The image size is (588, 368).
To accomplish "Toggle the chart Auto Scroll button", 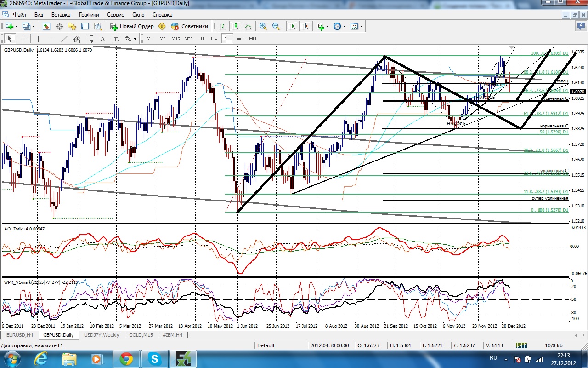I will 292,26.
